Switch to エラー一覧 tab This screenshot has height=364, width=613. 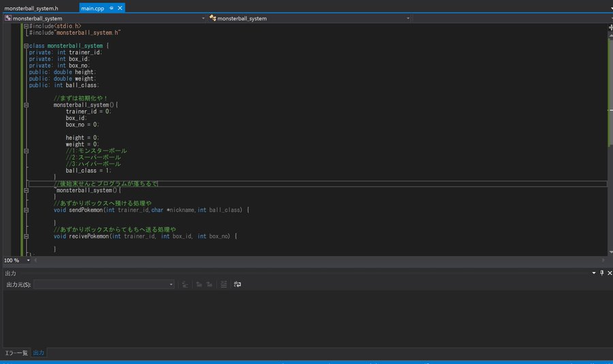pyautogui.click(x=16, y=352)
